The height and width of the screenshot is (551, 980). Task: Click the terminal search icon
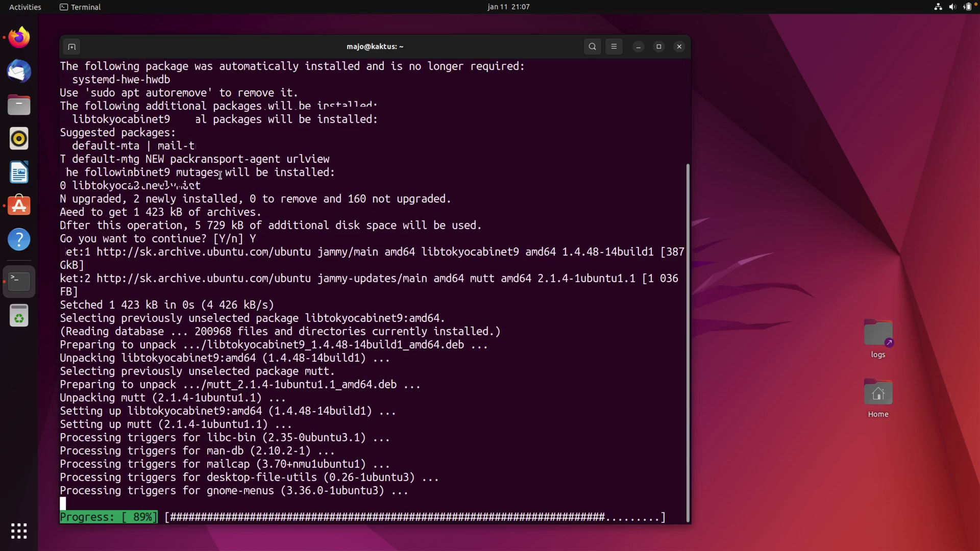click(592, 46)
